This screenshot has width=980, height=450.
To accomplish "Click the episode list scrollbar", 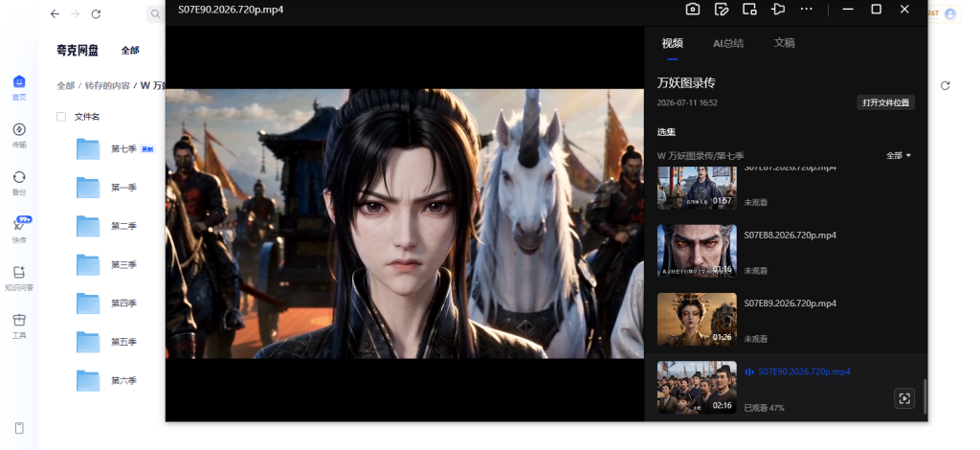I will coord(924,395).
